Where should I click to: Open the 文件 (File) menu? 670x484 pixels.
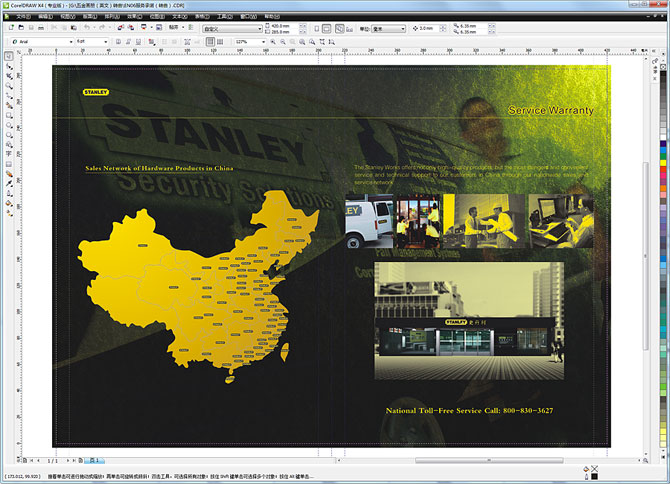click(x=23, y=16)
